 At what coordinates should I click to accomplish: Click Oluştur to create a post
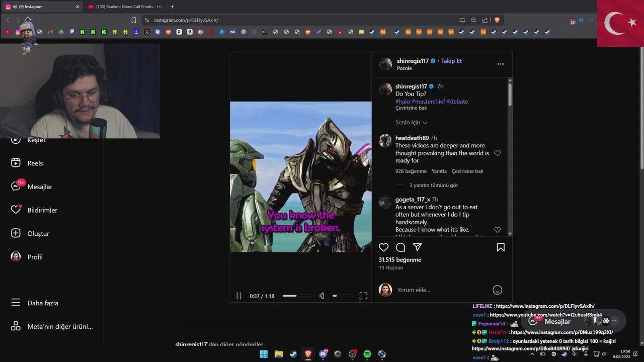30,233
